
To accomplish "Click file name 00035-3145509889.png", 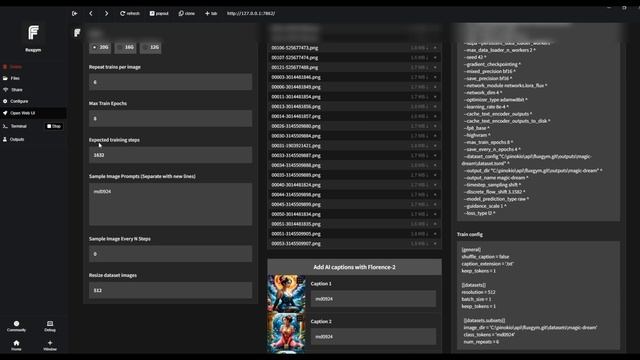I will coord(296,175).
